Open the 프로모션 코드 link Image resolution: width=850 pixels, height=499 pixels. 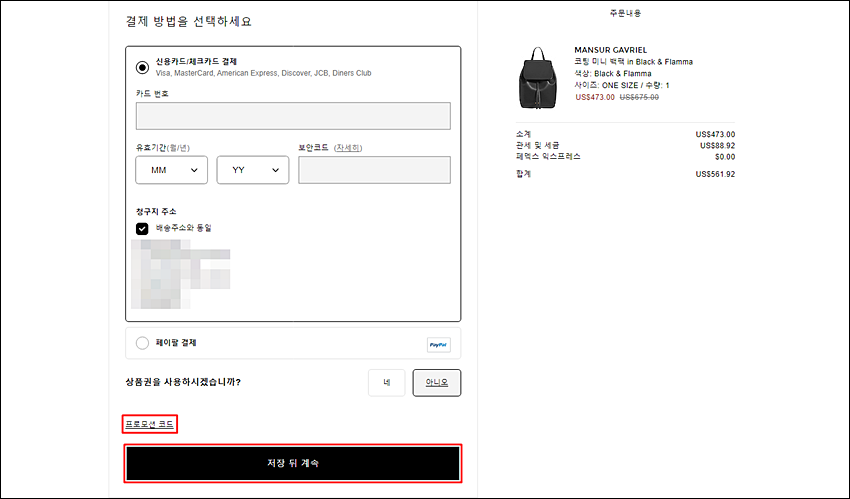coord(150,424)
